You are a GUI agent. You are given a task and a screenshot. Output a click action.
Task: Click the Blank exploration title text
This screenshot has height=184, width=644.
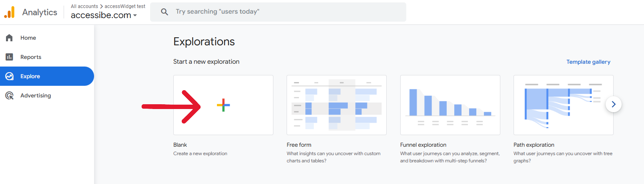click(x=180, y=145)
